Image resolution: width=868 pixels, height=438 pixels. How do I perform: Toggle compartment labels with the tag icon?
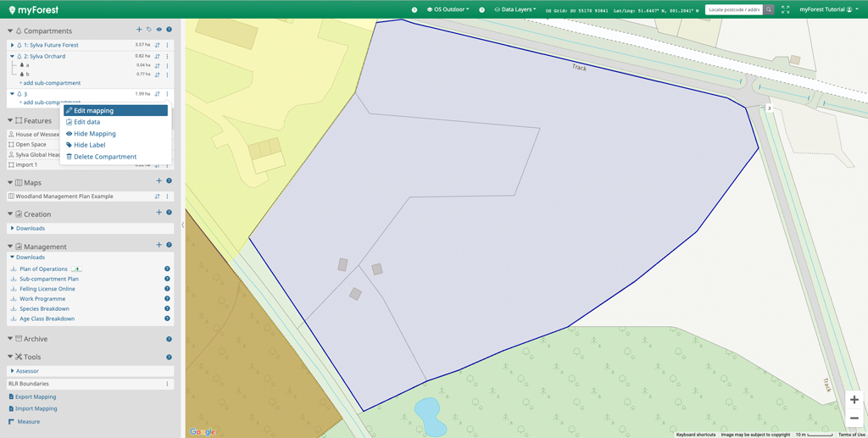click(x=149, y=30)
